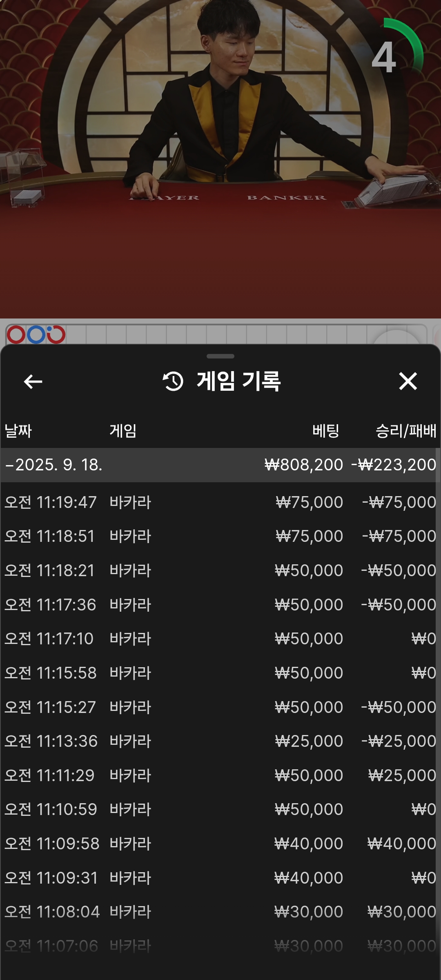The width and height of the screenshot is (441, 980).
Task: Open the 오전 11:13:36 ₩25,000 bet record
Action: (x=220, y=741)
